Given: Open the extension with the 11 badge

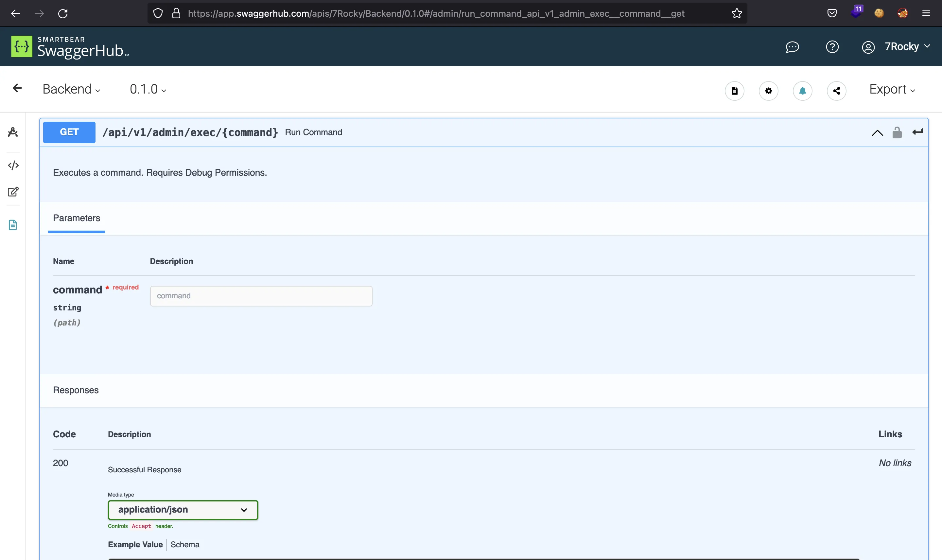Looking at the screenshot, I should [856, 12].
